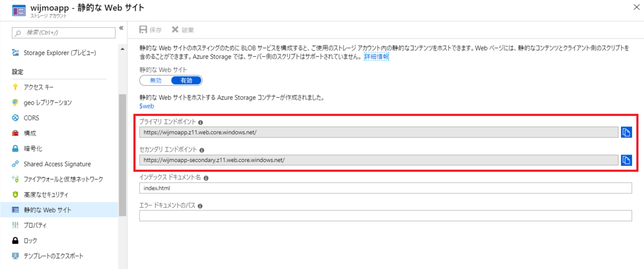Click the 設定 section heading

tap(17, 71)
